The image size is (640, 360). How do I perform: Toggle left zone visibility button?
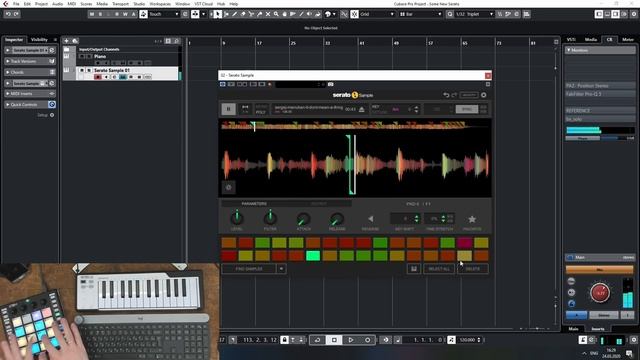coord(599,14)
